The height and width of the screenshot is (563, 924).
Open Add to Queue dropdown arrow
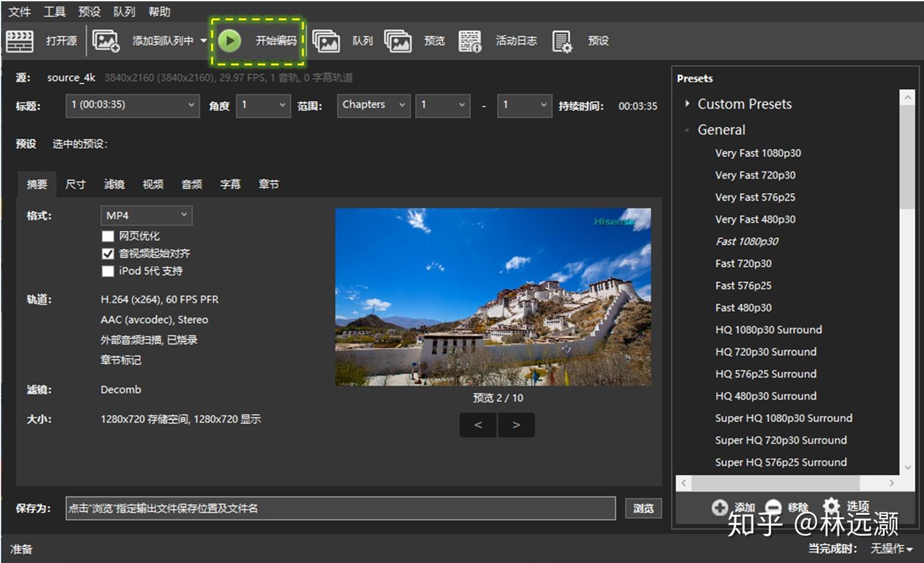click(x=203, y=41)
